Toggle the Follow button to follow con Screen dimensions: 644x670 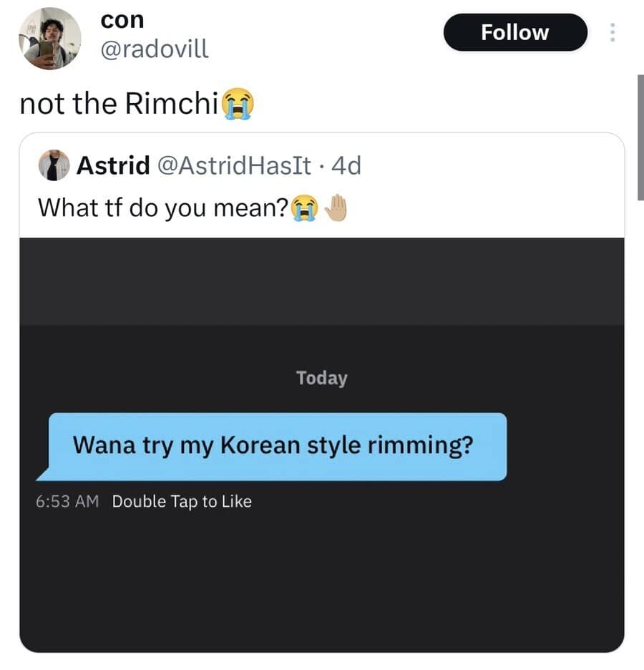click(515, 32)
